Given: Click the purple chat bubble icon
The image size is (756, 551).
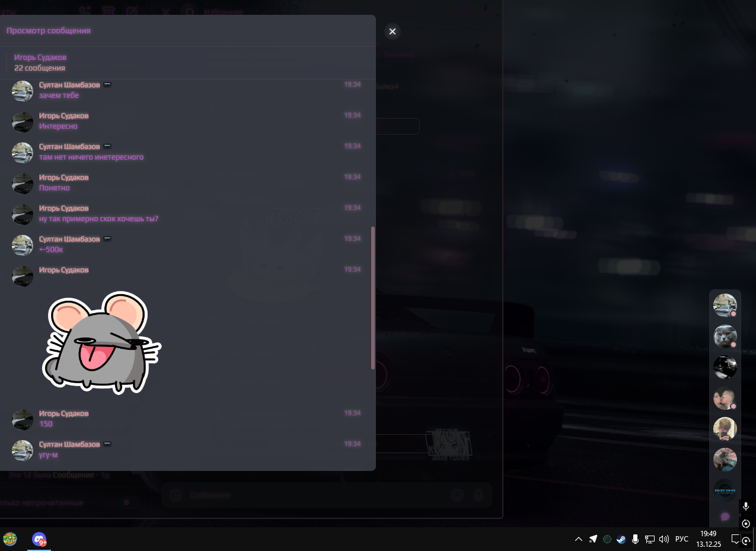Looking at the screenshot, I should [725, 517].
